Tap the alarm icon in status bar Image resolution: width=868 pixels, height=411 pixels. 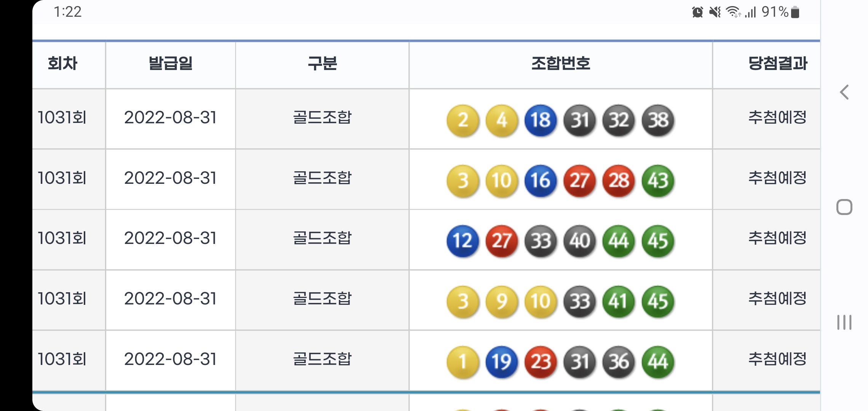[x=697, y=12]
